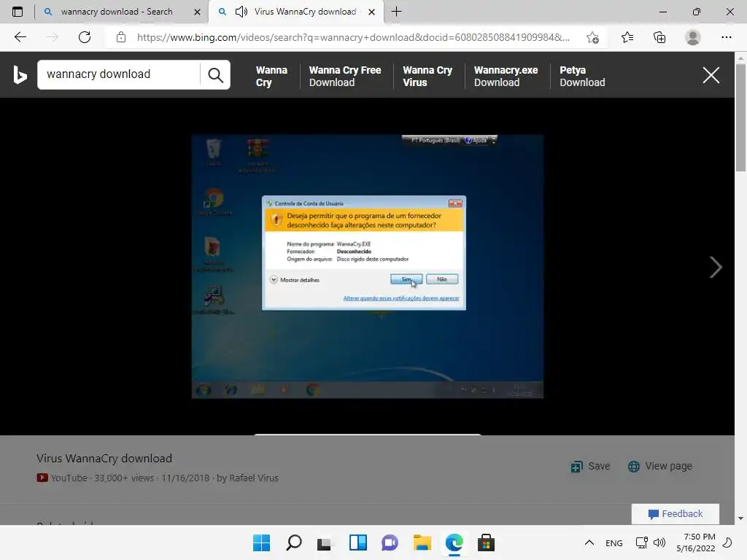Open the Feedback button
747x560 pixels.
(x=675, y=514)
